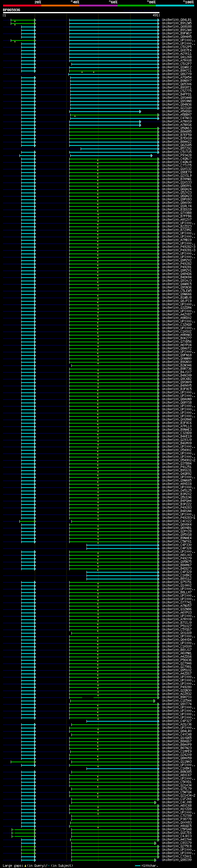Select label UniRef100_P93428
Viewport: 197px width, 868px height.
click(176, 155)
